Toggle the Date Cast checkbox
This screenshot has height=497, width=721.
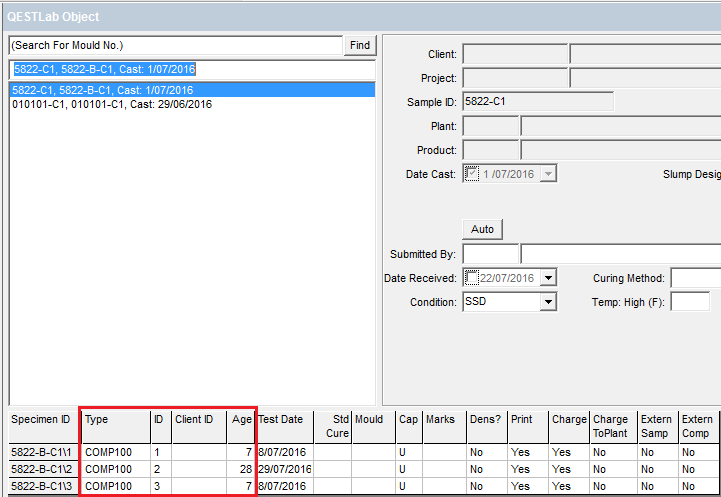click(x=473, y=174)
